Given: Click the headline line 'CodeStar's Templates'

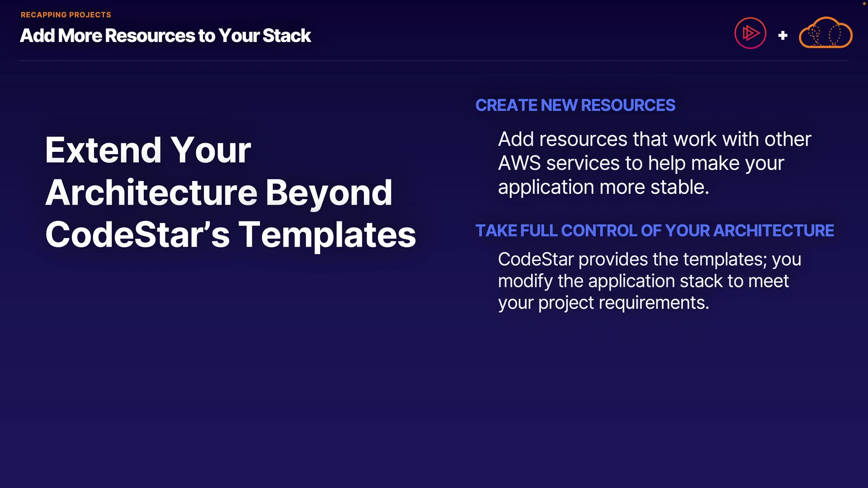Looking at the screenshot, I should [231, 235].
